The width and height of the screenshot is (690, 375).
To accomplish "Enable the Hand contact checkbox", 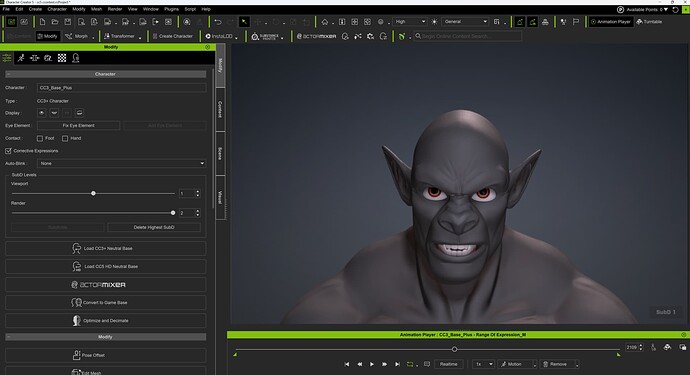I will click(65, 139).
